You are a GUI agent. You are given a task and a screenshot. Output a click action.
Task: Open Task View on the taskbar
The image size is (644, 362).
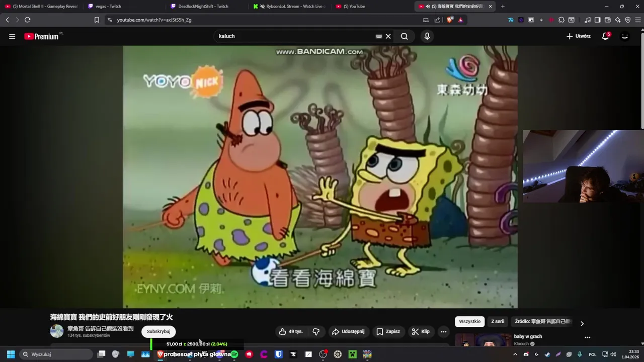(x=101, y=354)
